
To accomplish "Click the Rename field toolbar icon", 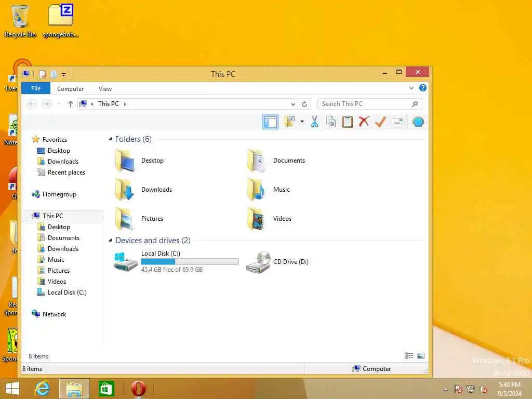I will click(x=397, y=122).
